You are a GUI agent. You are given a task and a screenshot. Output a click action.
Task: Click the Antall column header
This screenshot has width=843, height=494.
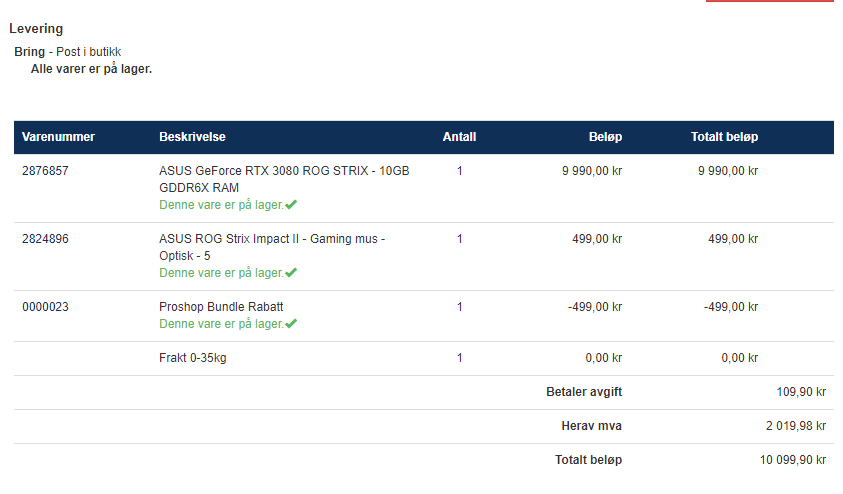[x=459, y=137]
